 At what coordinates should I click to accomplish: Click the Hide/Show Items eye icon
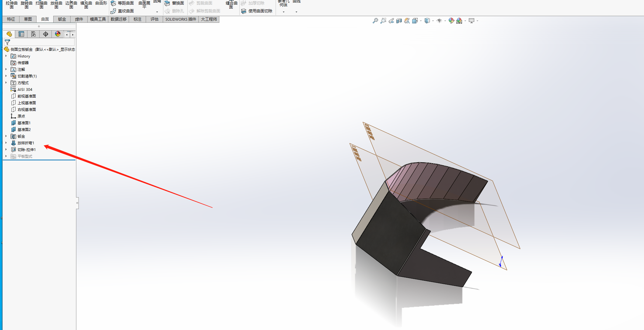click(x=439, y=21)
